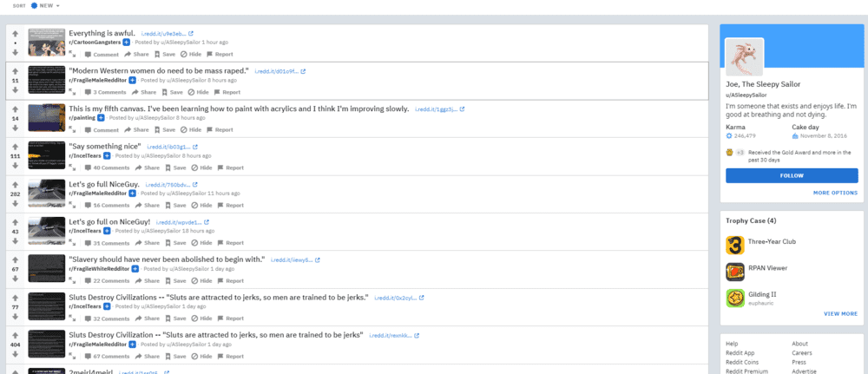This screenshot has width=868, height=374.
Task: Select the Three-Year Club trophy icon
Action: point(735,245)
